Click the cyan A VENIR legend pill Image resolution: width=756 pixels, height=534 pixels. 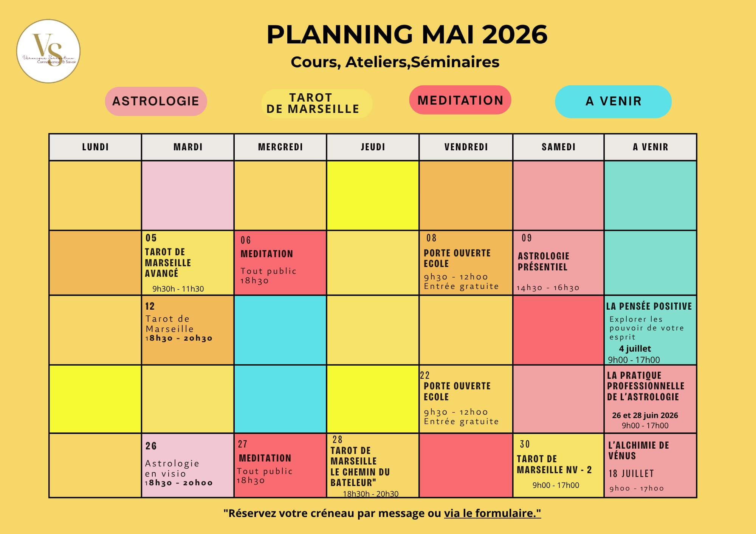[x=613, y=102]
